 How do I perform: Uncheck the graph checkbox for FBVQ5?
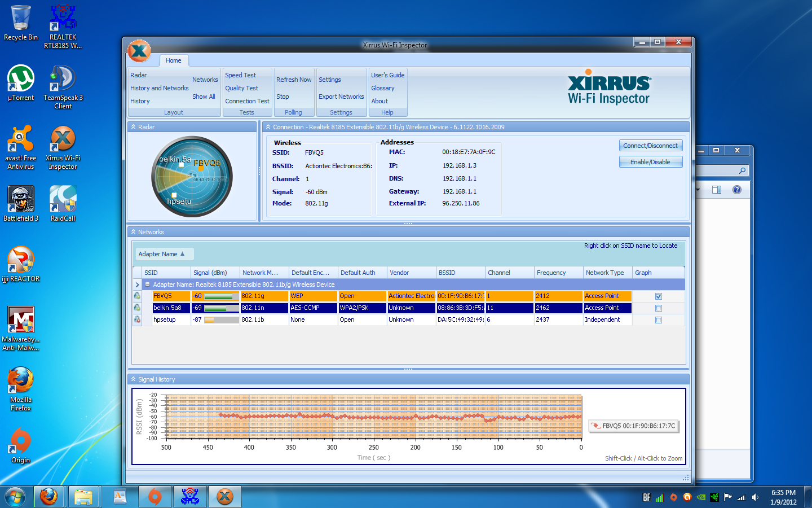click(x=659, y=296)
